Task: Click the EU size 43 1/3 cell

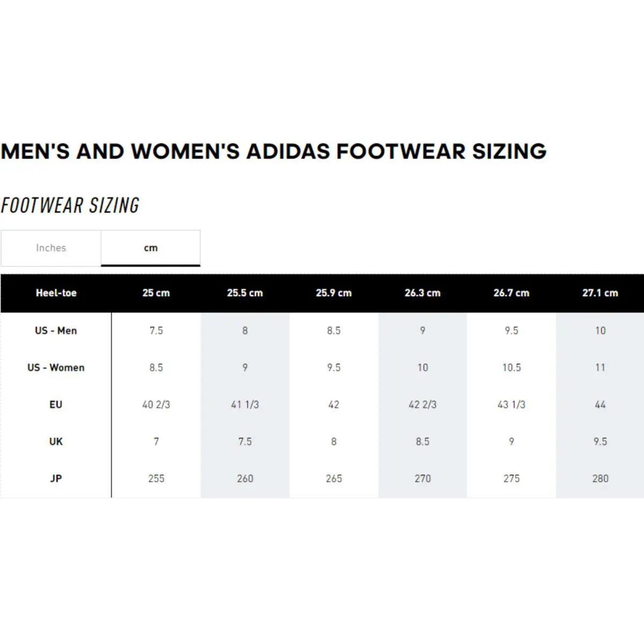Action: [511, 405]
